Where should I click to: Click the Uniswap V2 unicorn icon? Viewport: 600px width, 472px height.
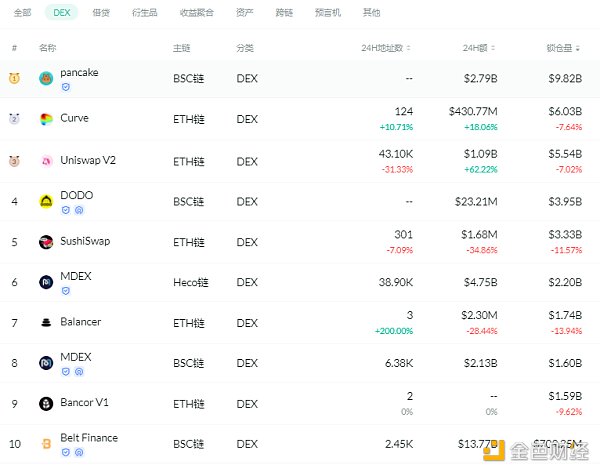click(x=46, y=161)
